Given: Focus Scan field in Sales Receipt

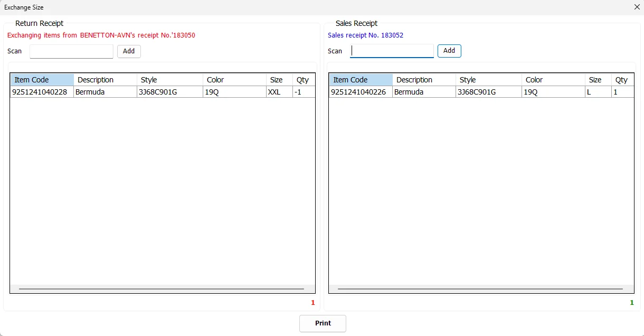Looking at the screenshot, I should point(392,51).
